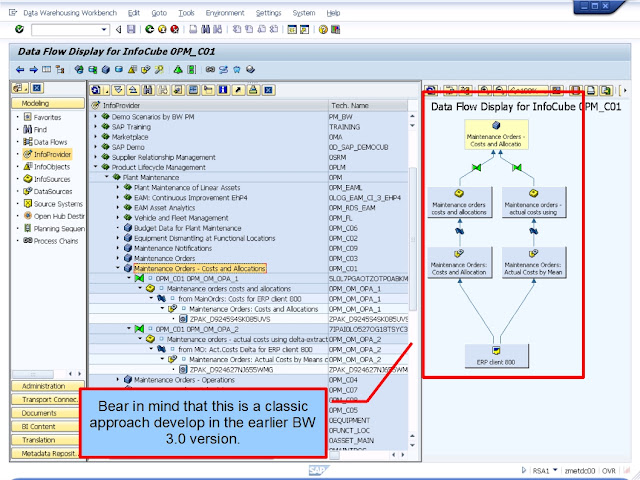This screenshot has height=480, width=640.
Task: Open the Settings menu
Action: pyautogui.click(x=268, y=13)
